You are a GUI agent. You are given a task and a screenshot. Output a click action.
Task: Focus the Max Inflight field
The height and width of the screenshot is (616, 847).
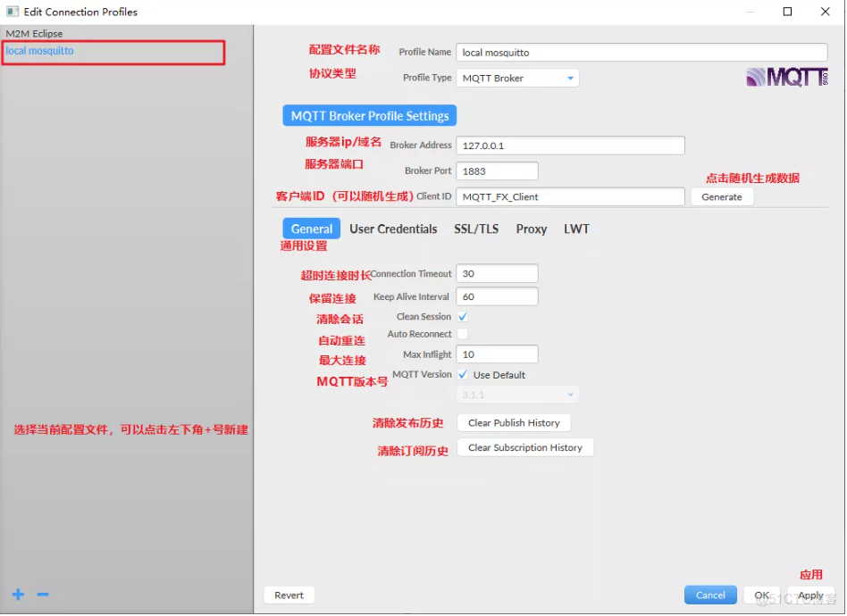coord(497,354)
